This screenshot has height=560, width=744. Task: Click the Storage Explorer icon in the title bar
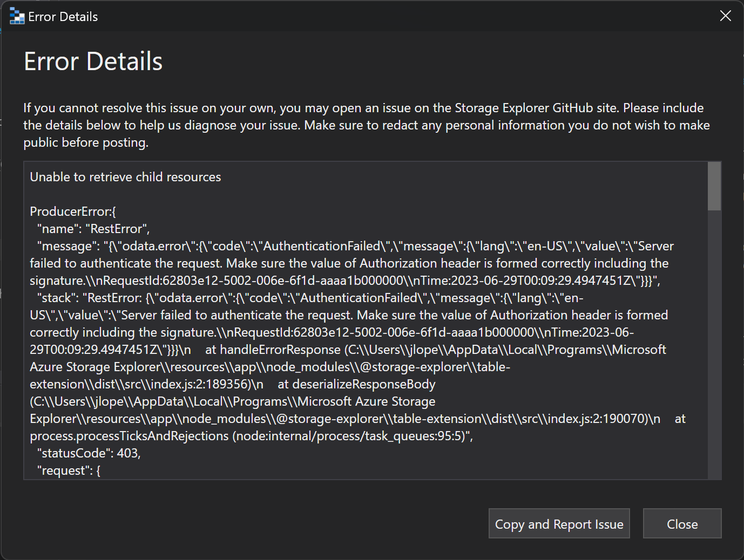16,16
